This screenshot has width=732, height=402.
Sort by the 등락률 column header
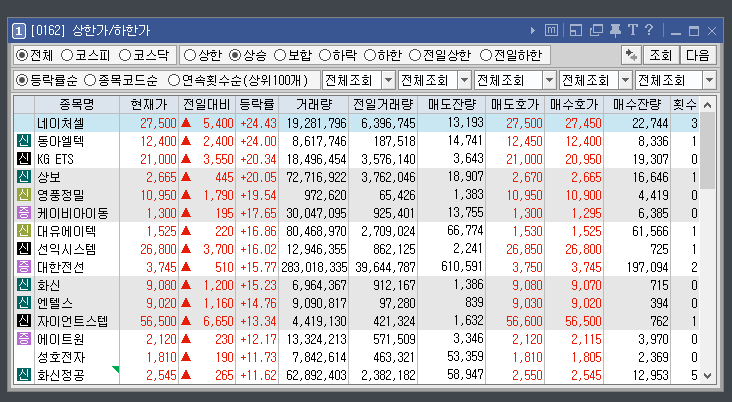point(257,105)
